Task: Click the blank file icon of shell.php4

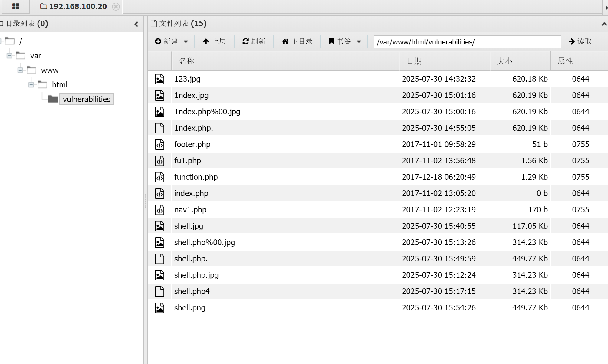Action: click(x=159, y=291)
